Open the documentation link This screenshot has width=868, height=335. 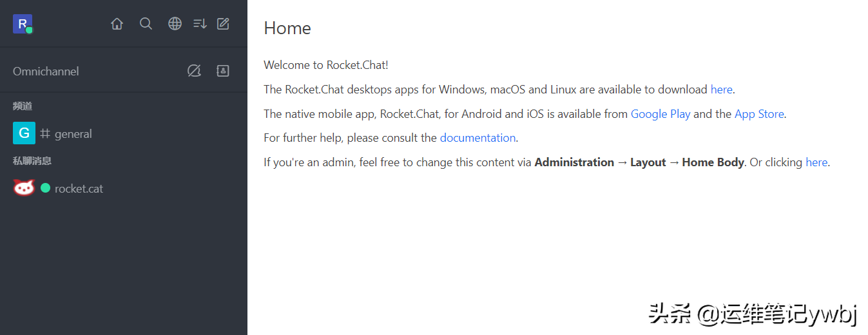(477, 138)
